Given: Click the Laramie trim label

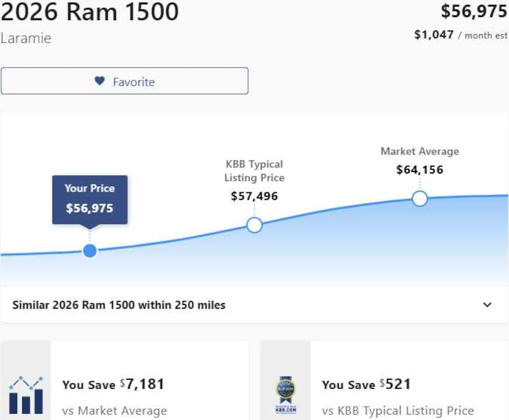Looking at the screenshot, I should pos(26,38).
